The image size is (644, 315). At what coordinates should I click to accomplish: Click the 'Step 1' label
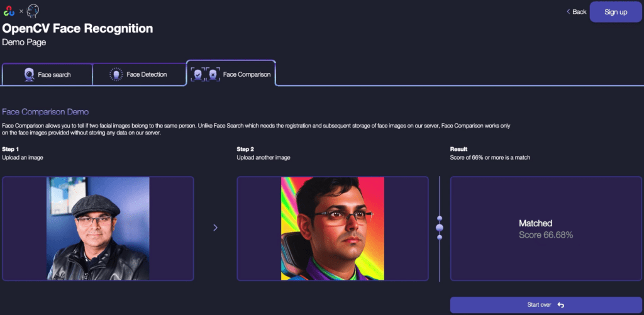pyautogui.click(x=10, y=149)
